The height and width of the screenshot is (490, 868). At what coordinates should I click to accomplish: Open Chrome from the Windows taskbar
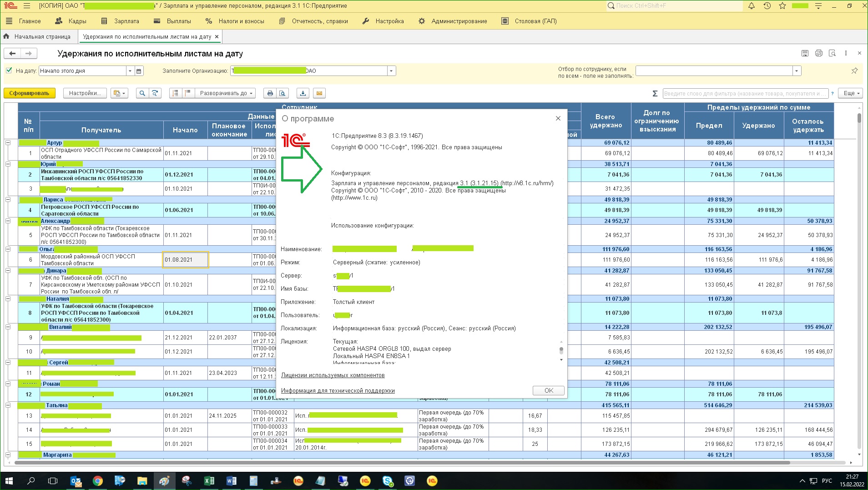[97, 480]
